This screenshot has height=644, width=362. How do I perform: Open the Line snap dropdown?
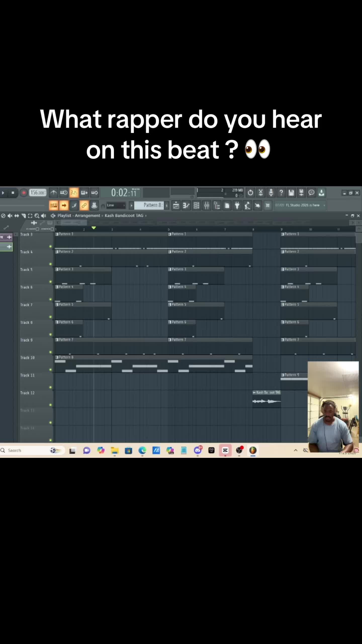116,205
